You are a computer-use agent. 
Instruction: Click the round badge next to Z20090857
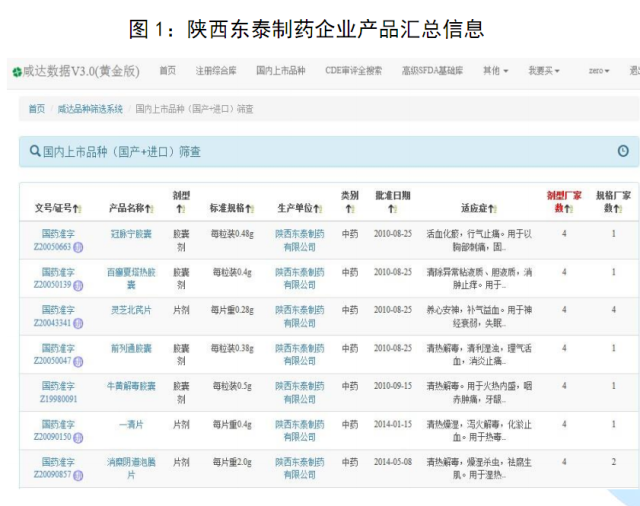(78, 475)
